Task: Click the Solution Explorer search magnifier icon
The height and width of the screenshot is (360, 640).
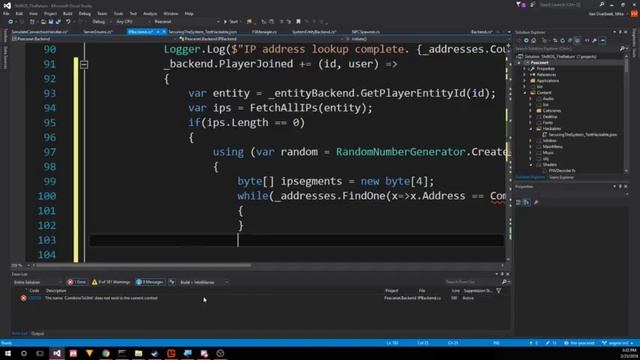Action: [x=622, y=49]
